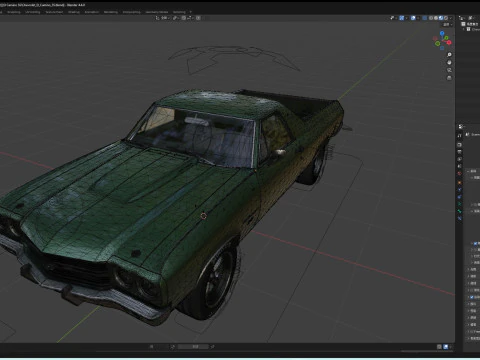
Task: Click the red X axis on navigation gizmo
Action: pos(449,42)
